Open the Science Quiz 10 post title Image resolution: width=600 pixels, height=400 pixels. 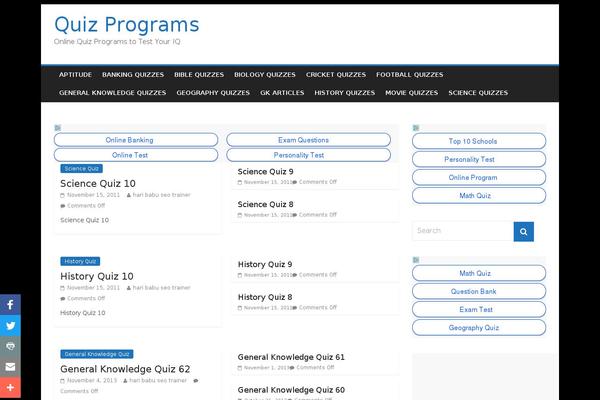coord(98,184)
